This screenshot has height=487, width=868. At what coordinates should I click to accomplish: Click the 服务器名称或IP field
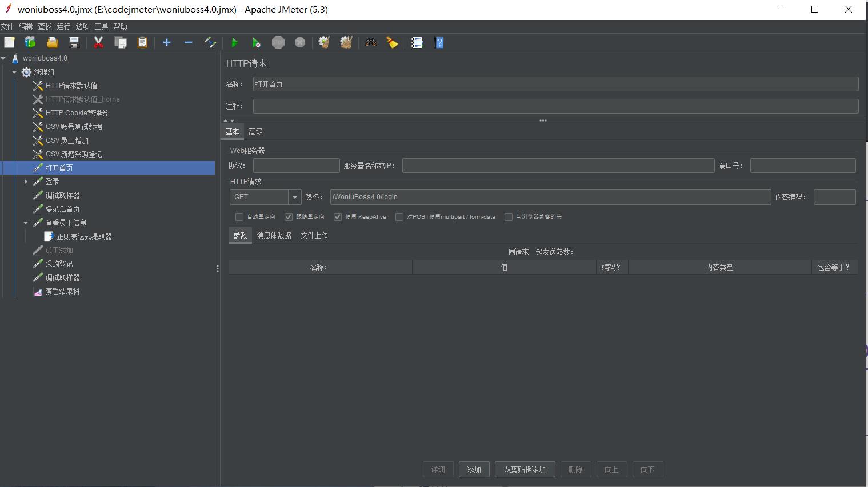pyautogui.click(x=558, y=166)
